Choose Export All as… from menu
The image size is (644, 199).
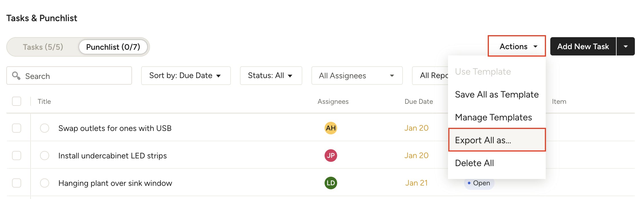497,140
